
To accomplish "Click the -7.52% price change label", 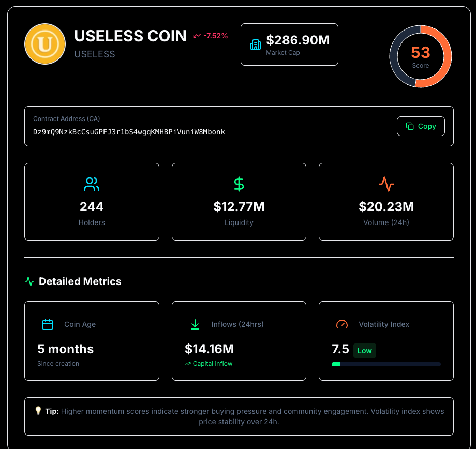I will [x=215, y=36].
